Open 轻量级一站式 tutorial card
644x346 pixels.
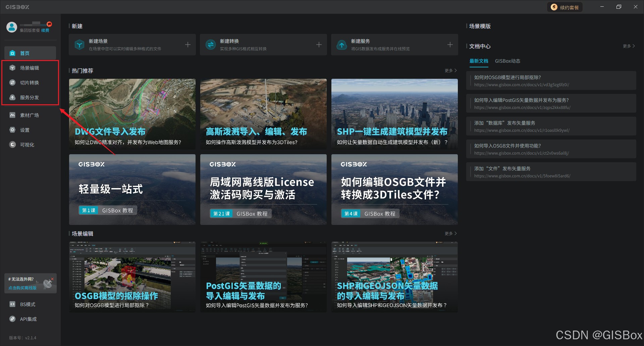coord(132,189)
